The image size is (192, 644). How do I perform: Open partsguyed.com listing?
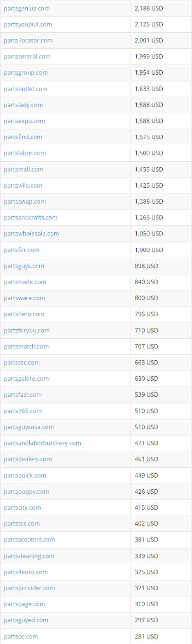[26, 620]
